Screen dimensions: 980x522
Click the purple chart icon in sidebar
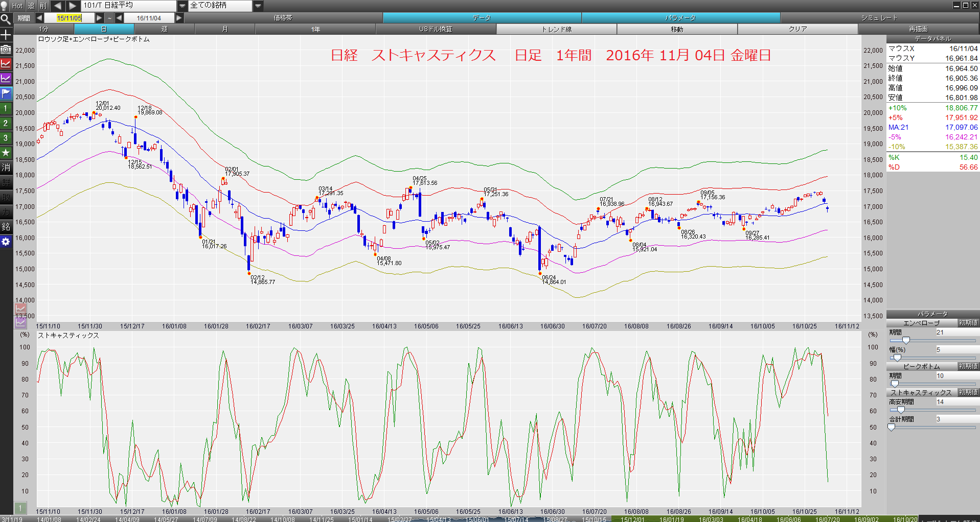point(6,79)
